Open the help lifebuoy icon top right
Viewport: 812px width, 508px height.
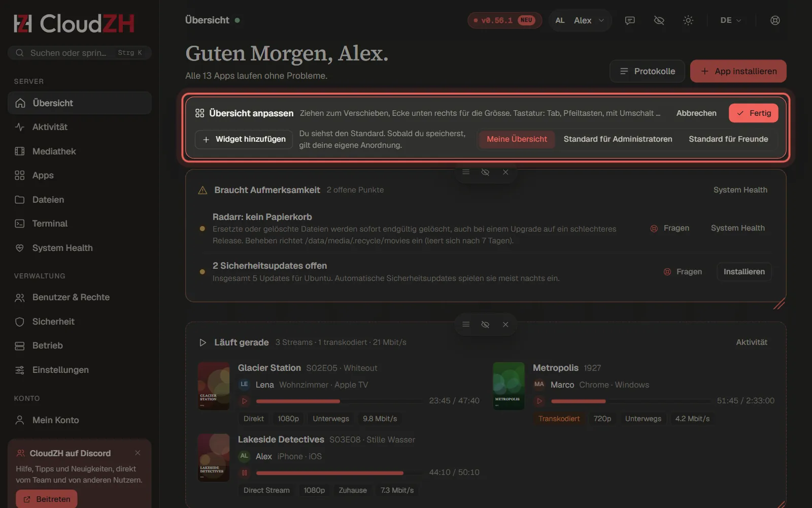point(775,20)
